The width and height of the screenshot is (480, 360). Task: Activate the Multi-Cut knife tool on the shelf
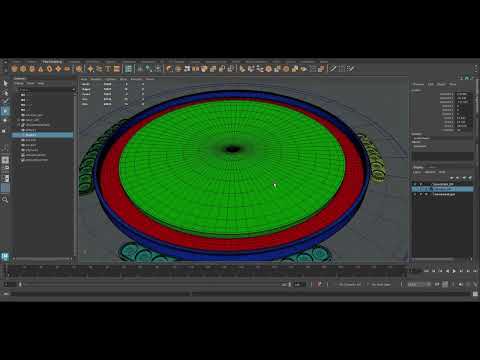click(x=333, y=69)
